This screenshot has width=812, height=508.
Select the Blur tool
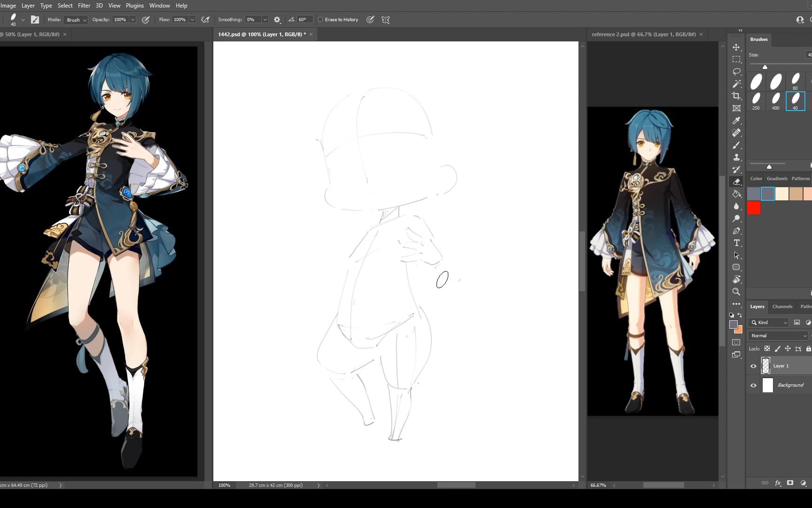point(736,206)
